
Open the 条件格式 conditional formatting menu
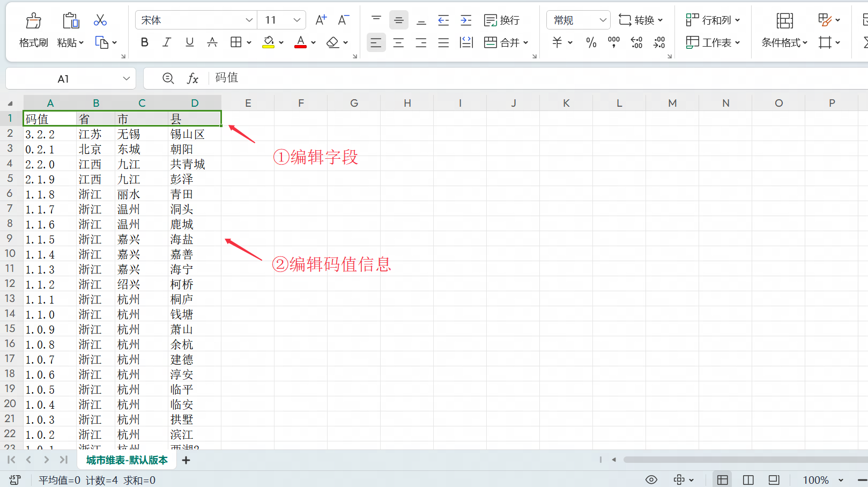click(784, 42)
